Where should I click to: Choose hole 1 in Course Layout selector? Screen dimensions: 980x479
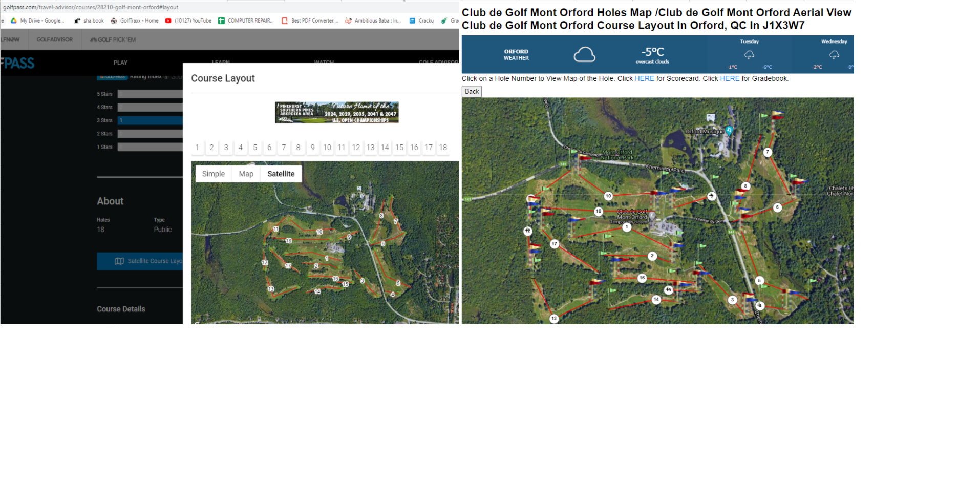click(x=197, y=148)
